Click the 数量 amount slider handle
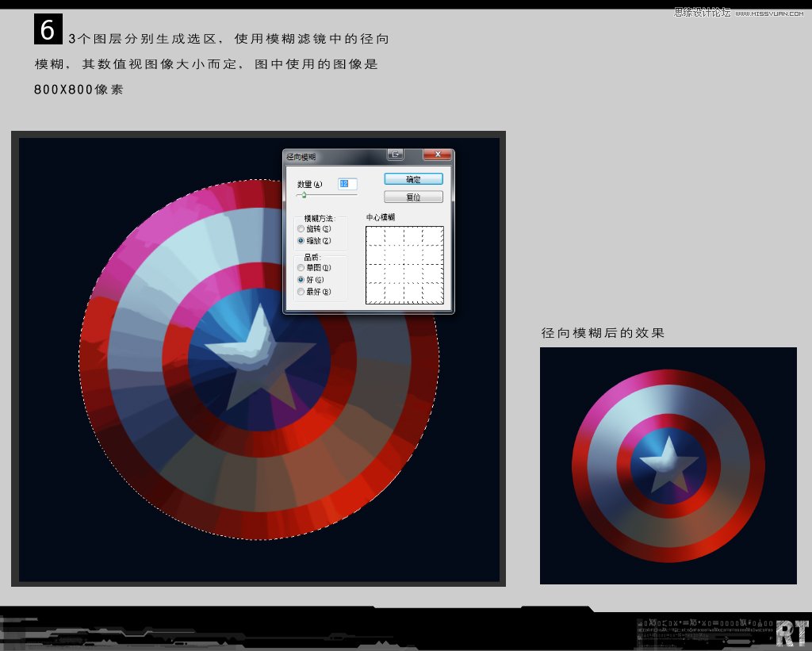The image size is (812, 651). pyautogui.click(x=304, y=195)
